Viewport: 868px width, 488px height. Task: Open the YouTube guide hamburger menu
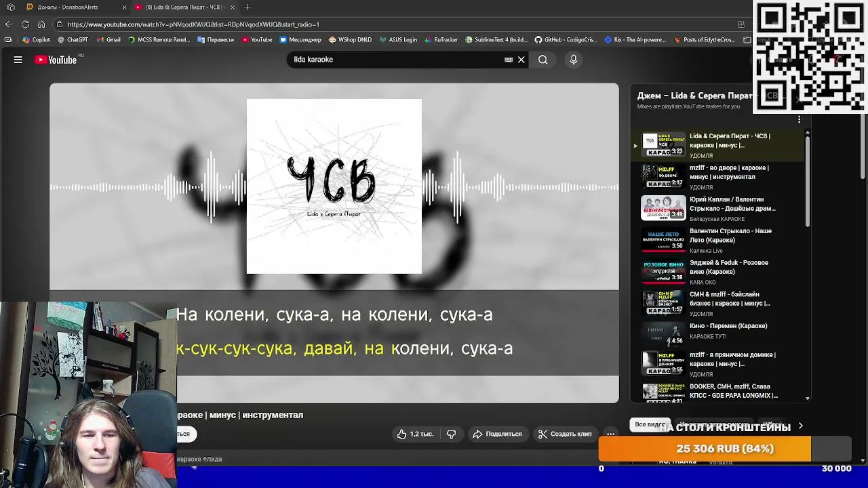coord(18,60)
